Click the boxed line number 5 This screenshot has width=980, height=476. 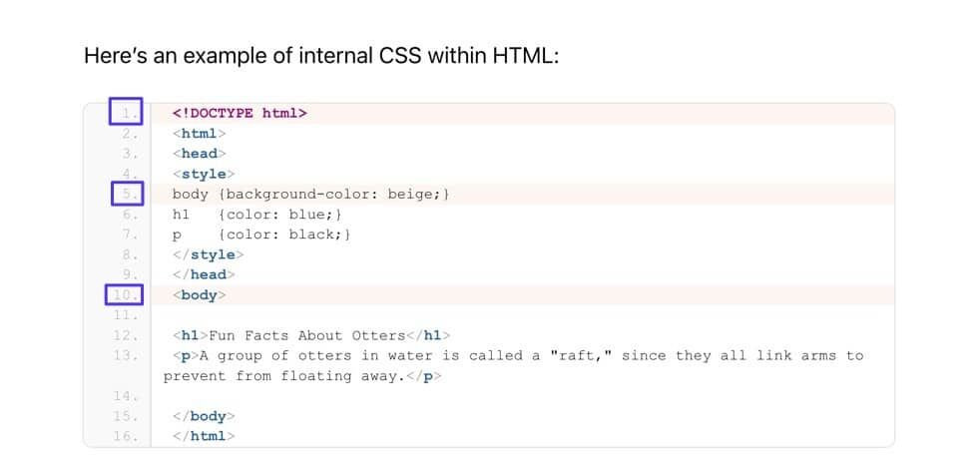pyautogui.click(x=127, y=194)
